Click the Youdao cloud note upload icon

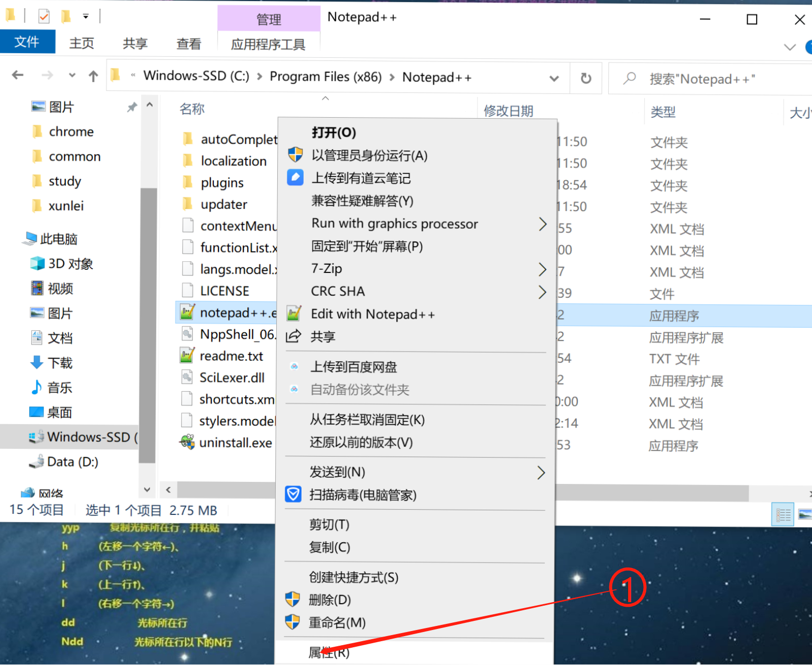click(x=295, y=178)
